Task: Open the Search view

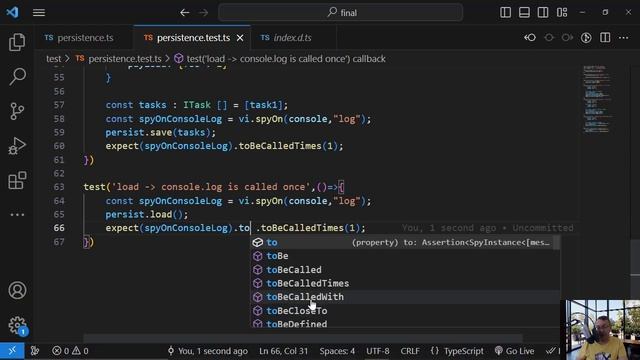Action: tap(17, 76)
